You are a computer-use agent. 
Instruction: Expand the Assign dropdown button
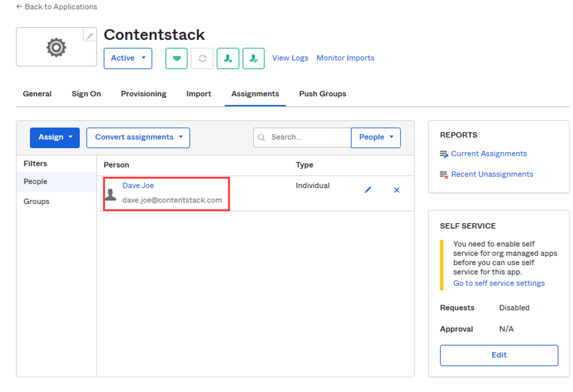pos(55,138)
